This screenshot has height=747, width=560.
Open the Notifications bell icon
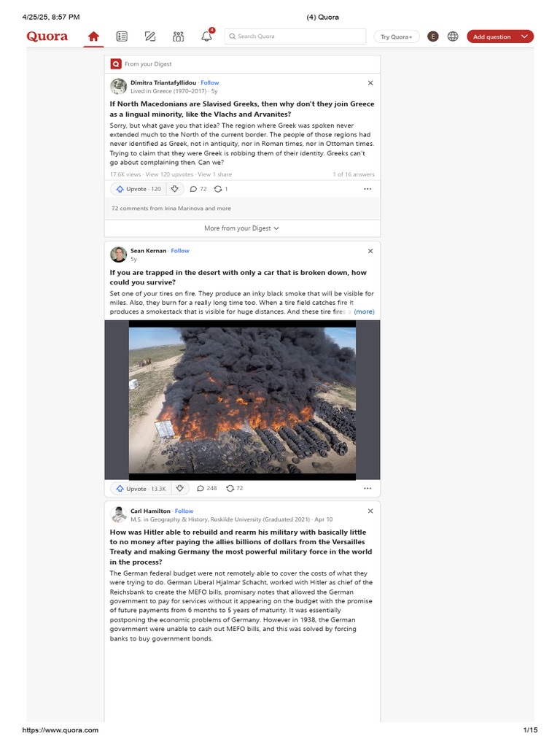pos(206,36)
